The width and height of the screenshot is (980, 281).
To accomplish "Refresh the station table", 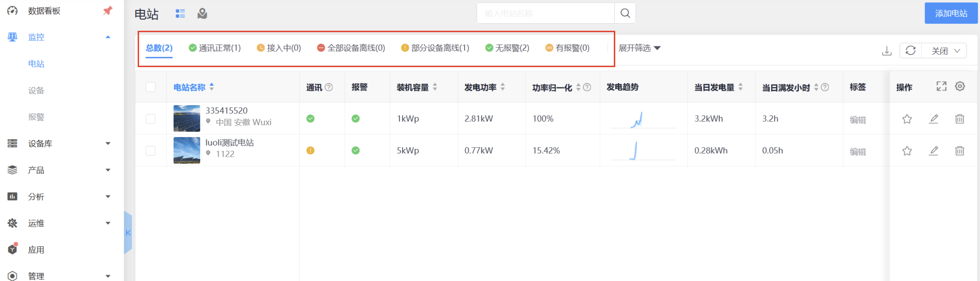I will tap(910, 50).
